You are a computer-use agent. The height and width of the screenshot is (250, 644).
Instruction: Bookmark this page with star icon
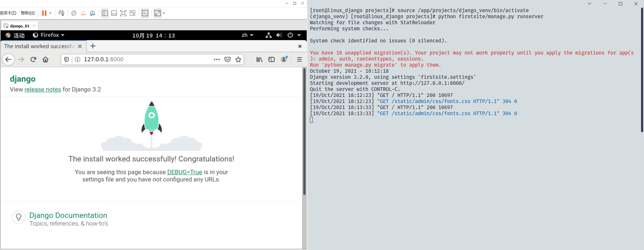(238, 59)
